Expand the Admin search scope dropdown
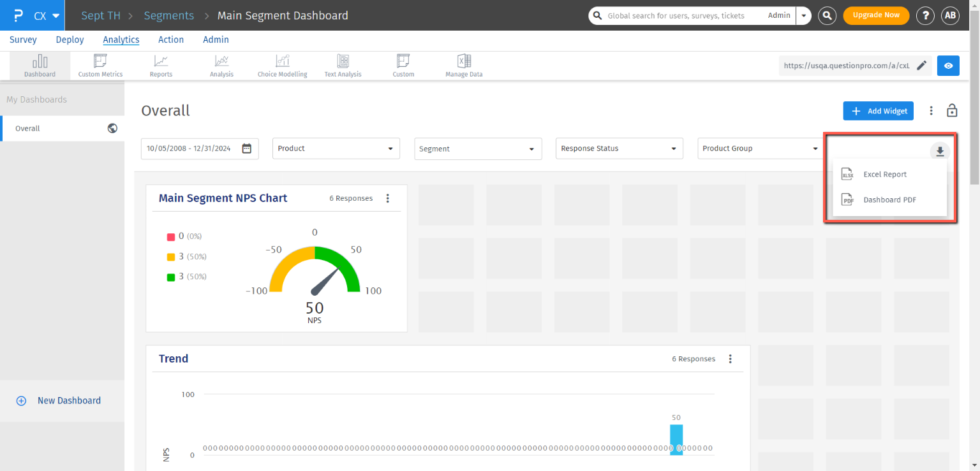The image size is (980, 471). [803, 15]
